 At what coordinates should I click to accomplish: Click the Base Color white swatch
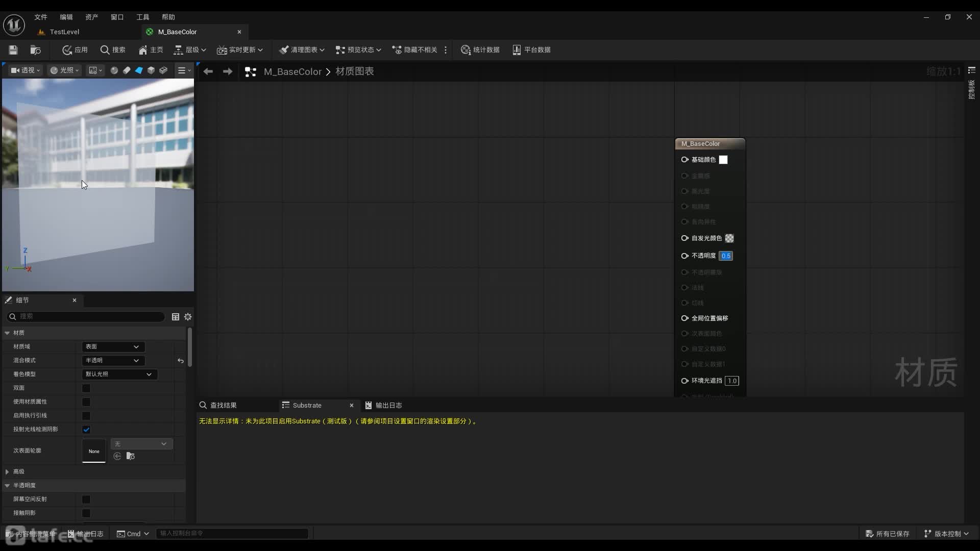click(723, 160)
